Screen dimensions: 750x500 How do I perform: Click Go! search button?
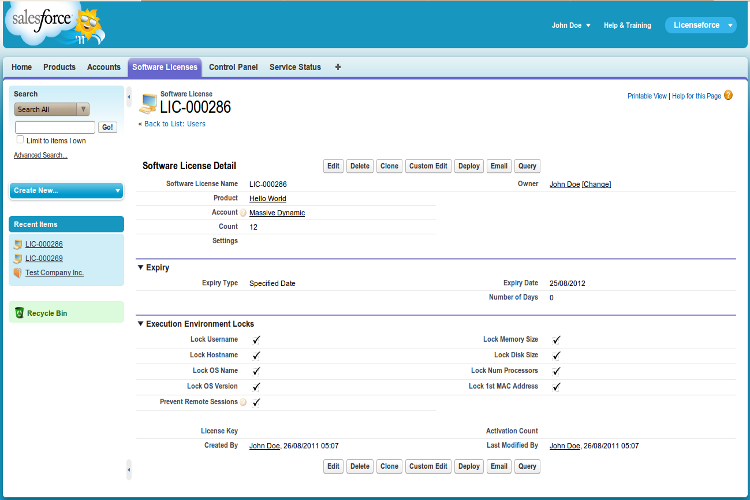coord(108,127)
